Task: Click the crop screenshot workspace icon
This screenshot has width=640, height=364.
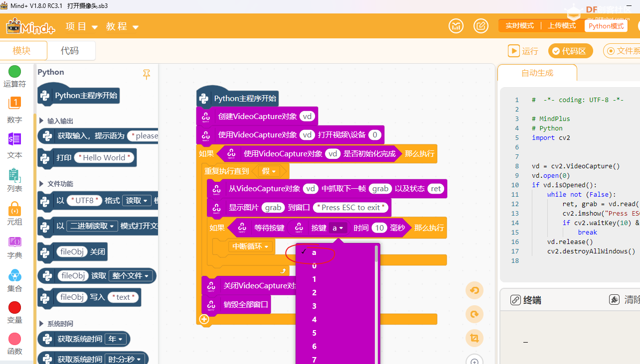Action: pos(475,339)
